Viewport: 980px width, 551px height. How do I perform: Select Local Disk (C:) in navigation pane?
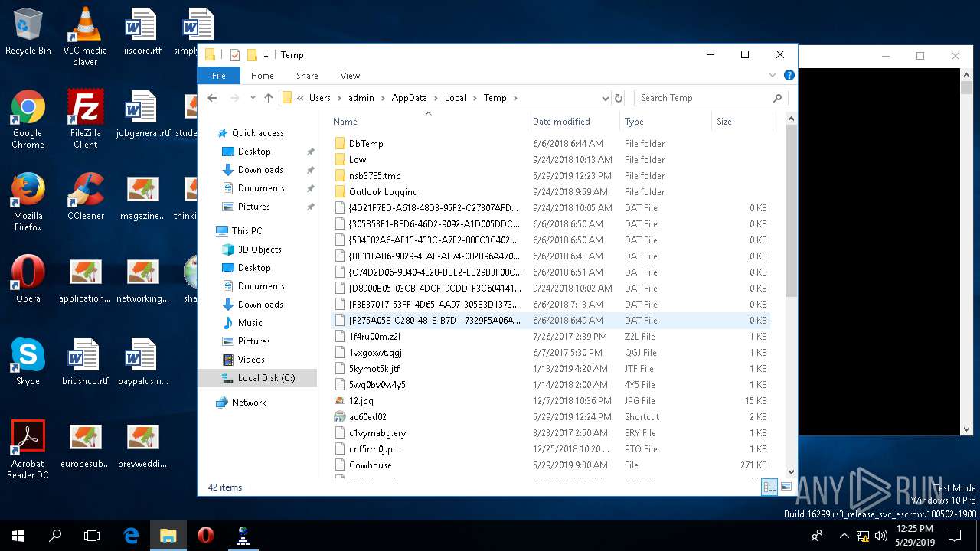pyautogui.click(x=257, y=378)
